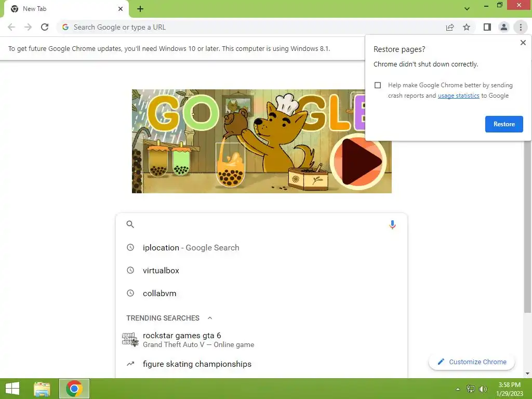Select rockstar games gta 6 trend
Viewport: 532px width, 399px height.
261,340
